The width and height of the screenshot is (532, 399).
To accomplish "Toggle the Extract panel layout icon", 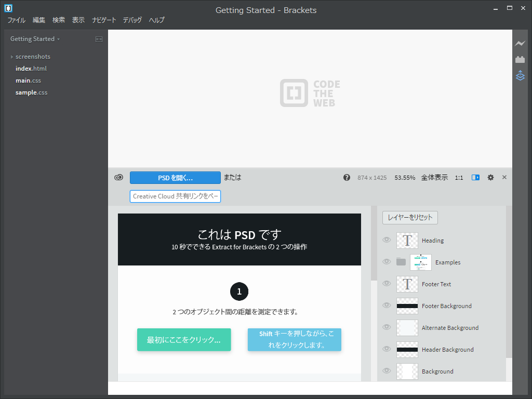I will coord(475,177).
